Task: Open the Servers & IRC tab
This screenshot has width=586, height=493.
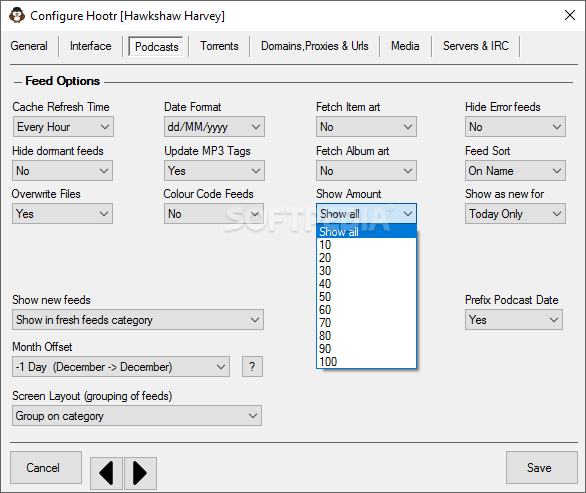Action: click(x=475, y=46)
